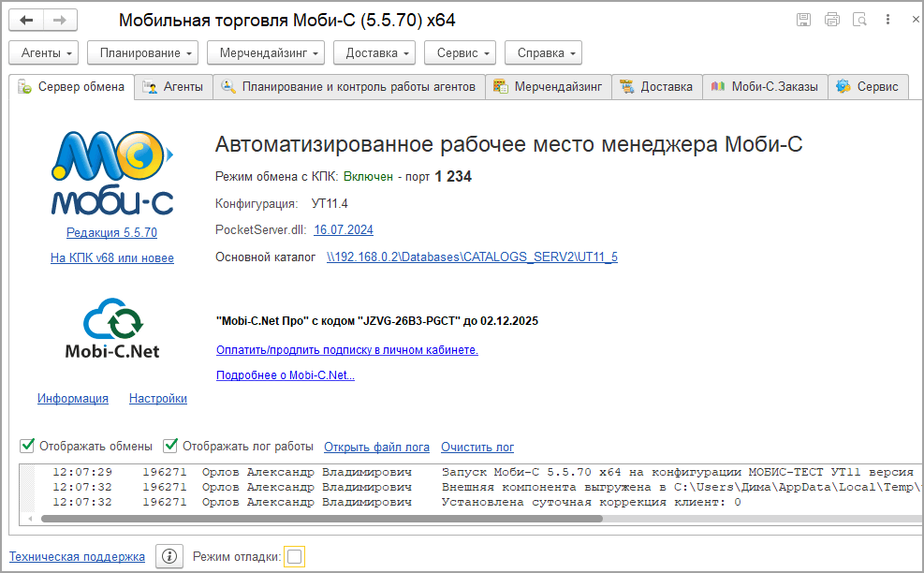The image size is (924, 573).
Task: Switch to the "Моби-С.Заказы" tab
Action: [765, 87]
